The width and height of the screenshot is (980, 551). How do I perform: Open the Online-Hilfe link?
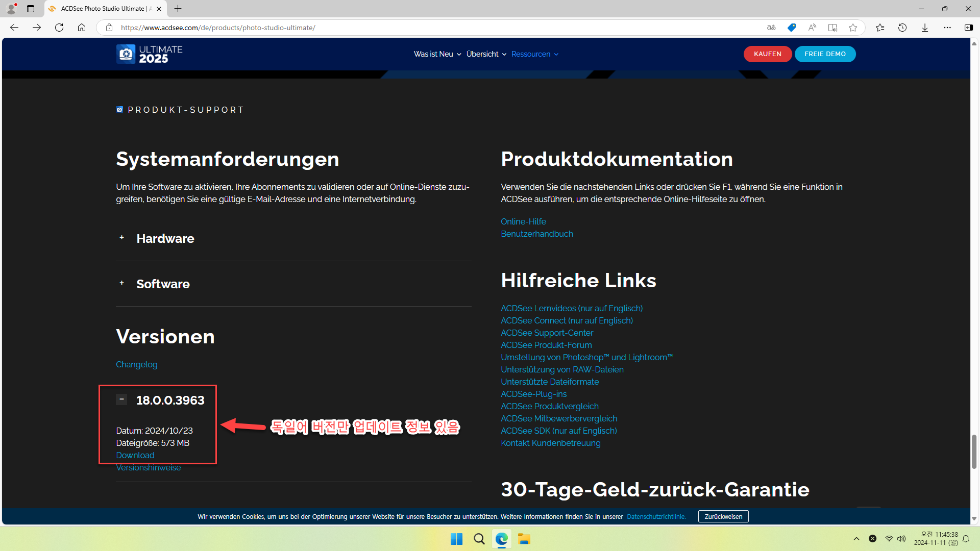pos(523,221)
